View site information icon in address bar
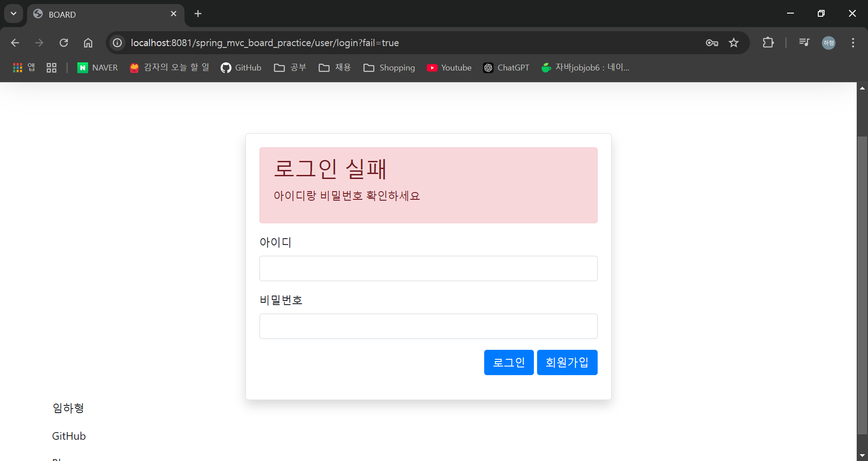The height and width of the screenshot is (461, 868). click(x=118, y=43)
